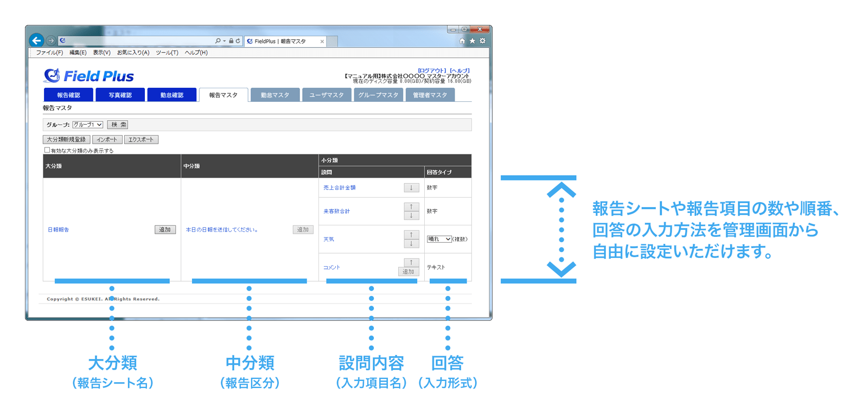
Task: Open the 表示(V) menu
Action: click(101, 53)
